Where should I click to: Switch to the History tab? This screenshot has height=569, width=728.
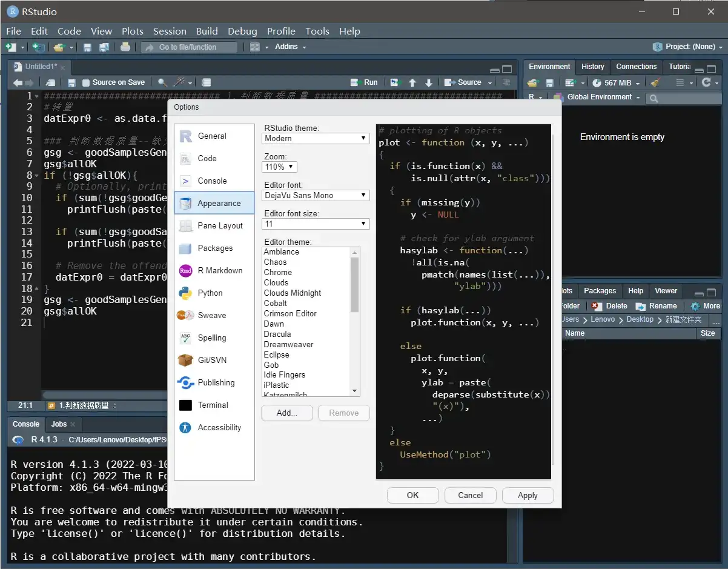(593, 67)
